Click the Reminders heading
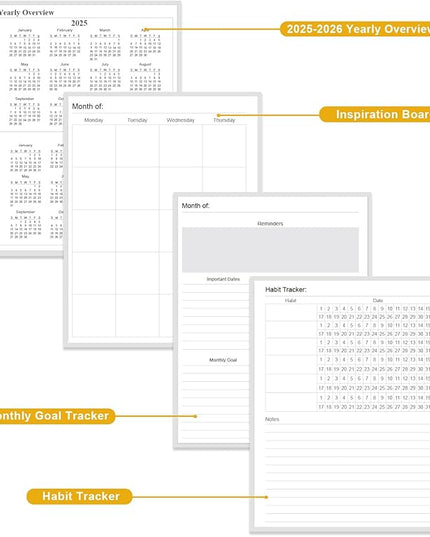The height and width of the screenshot is (537, 430). tap(270, 224)
